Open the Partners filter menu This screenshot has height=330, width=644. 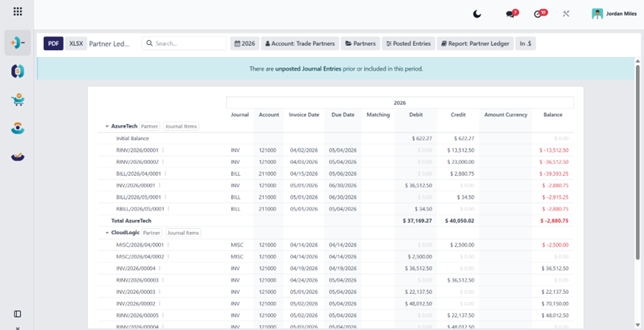point(360,44)
